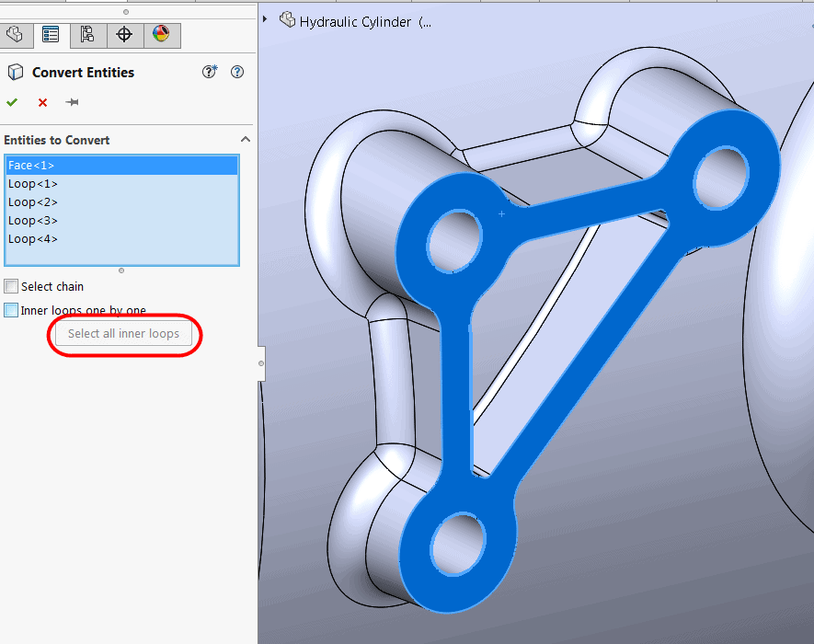This screenshot has height=644, width=814.
Task: Enable the Select chain checkbox
Action: pos(11,286)
